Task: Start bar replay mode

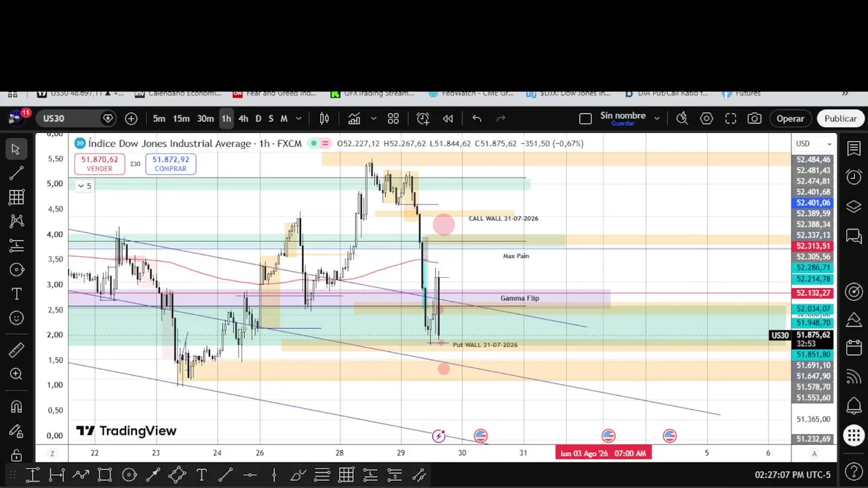Action: pyautogui.click(x=448, y=119)
